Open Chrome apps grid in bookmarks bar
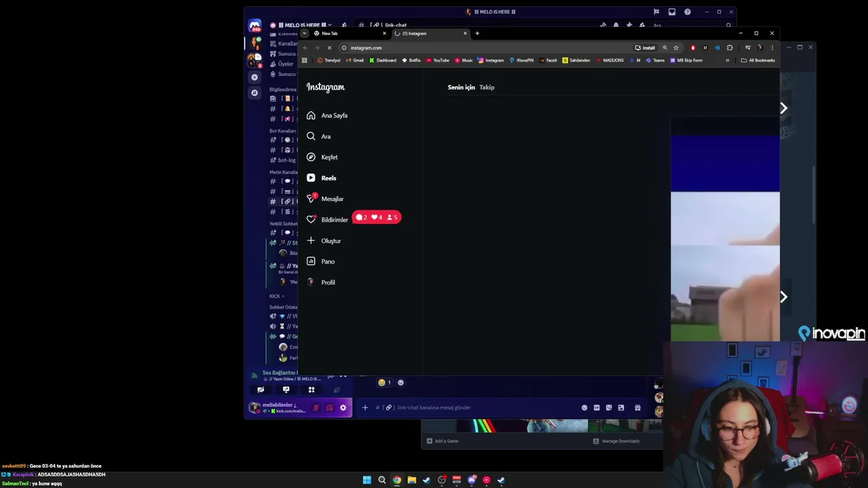This screenshot has width=868, height=488. 304,60
